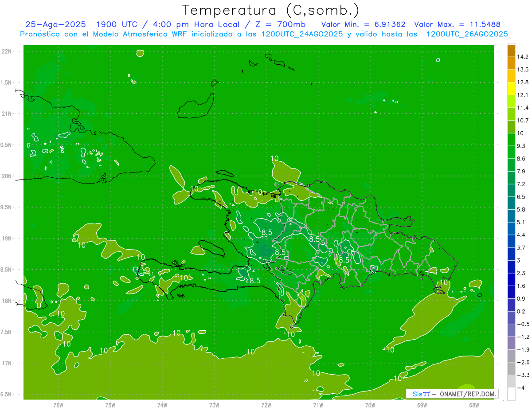Click the legend value "-0.5"

pos(523,324)
